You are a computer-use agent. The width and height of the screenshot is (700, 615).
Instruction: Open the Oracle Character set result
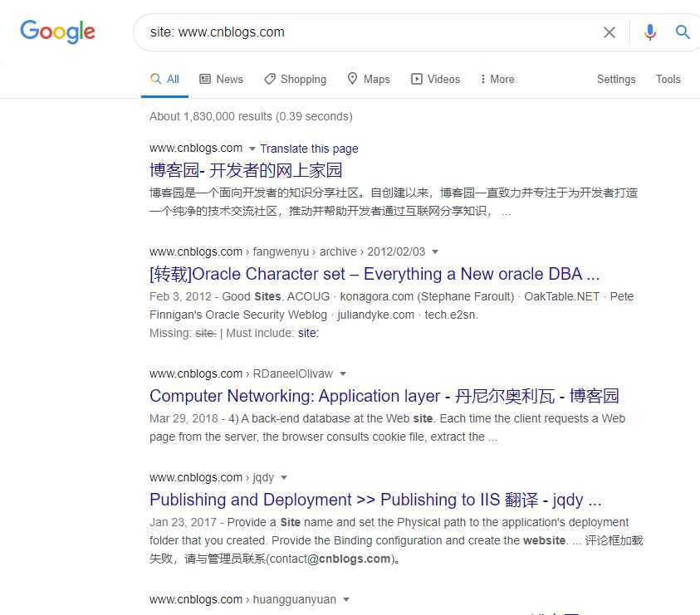point(374,274)
